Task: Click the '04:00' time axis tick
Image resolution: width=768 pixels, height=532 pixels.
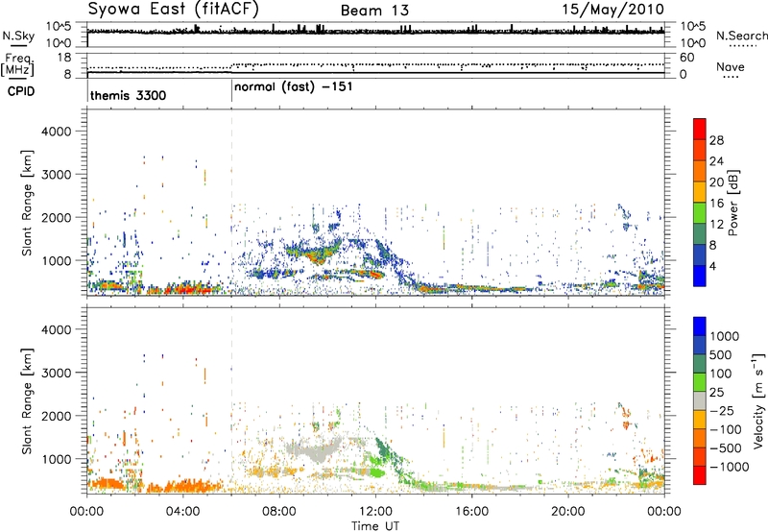Action: pyautogui.click(x=182, y=512)
